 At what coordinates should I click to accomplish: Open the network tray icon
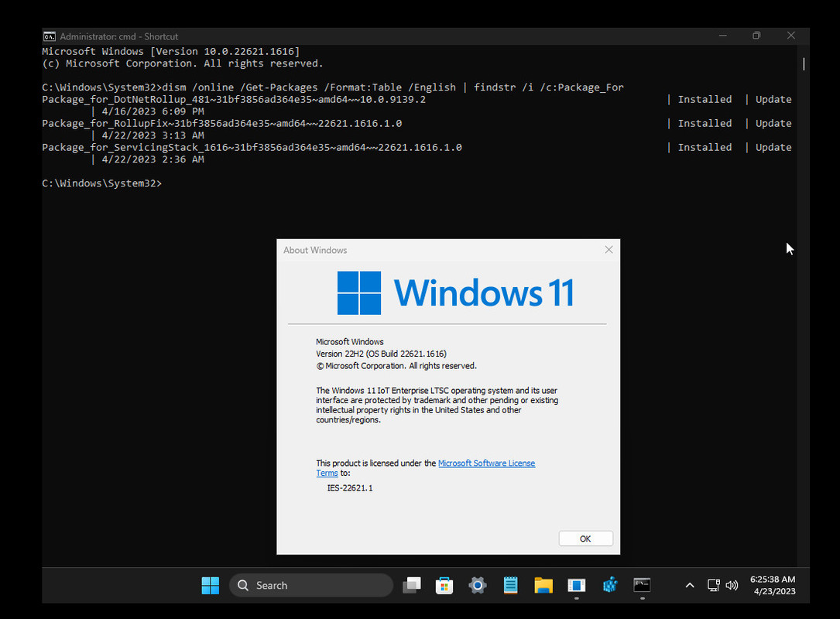714,585
